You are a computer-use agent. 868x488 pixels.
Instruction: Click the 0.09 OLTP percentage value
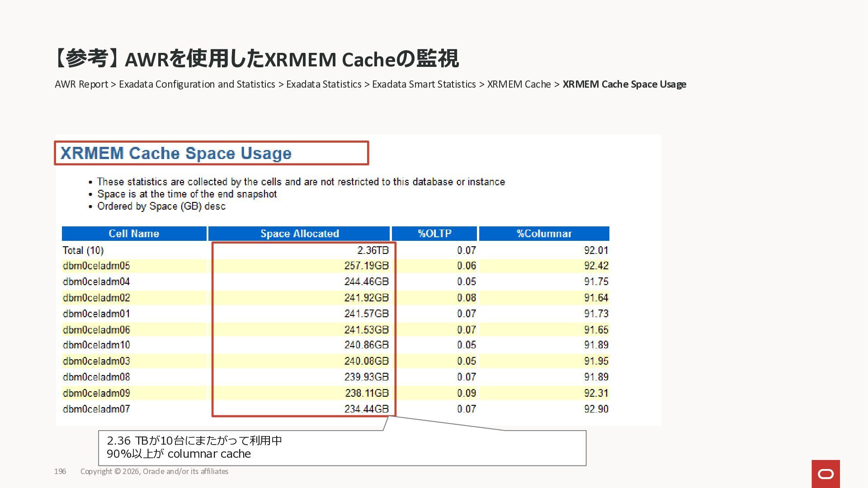tap(466, 393)
